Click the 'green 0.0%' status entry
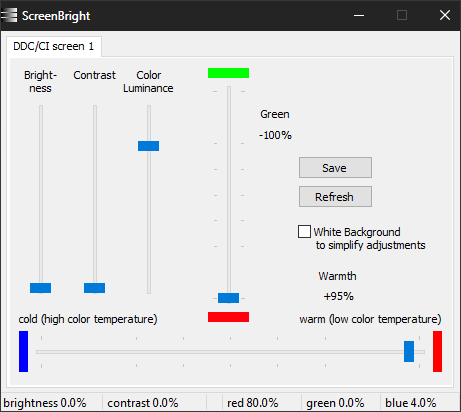Viewport: 461px width, 412px height. click(335, 403)
